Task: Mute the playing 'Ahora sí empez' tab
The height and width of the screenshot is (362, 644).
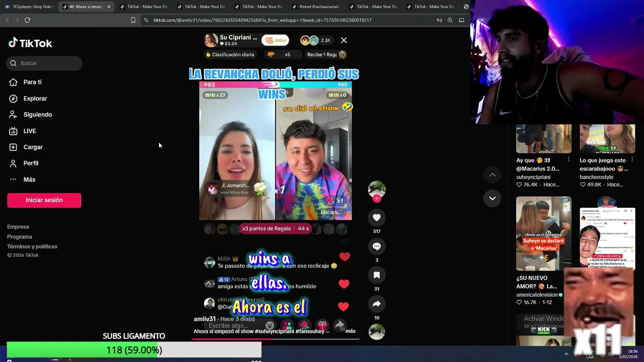Action: click(x=71, y=7)
